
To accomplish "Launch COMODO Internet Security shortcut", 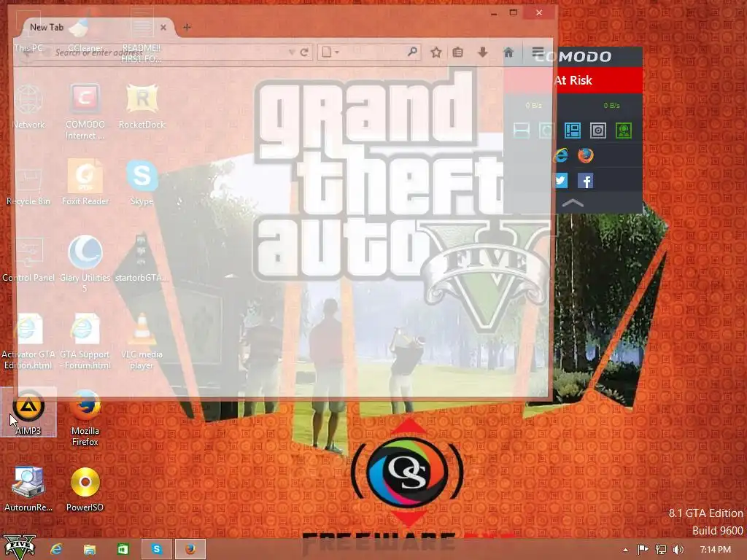I will click(x=85, y=112).
